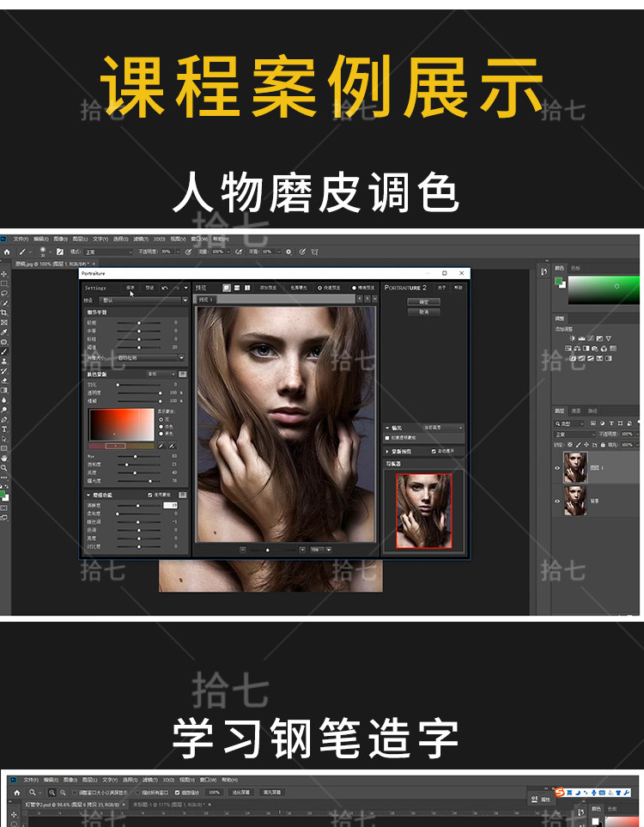644x827 pixels.
Task: Expand the mask preview section triangle
Action: (x=387, y=452)
